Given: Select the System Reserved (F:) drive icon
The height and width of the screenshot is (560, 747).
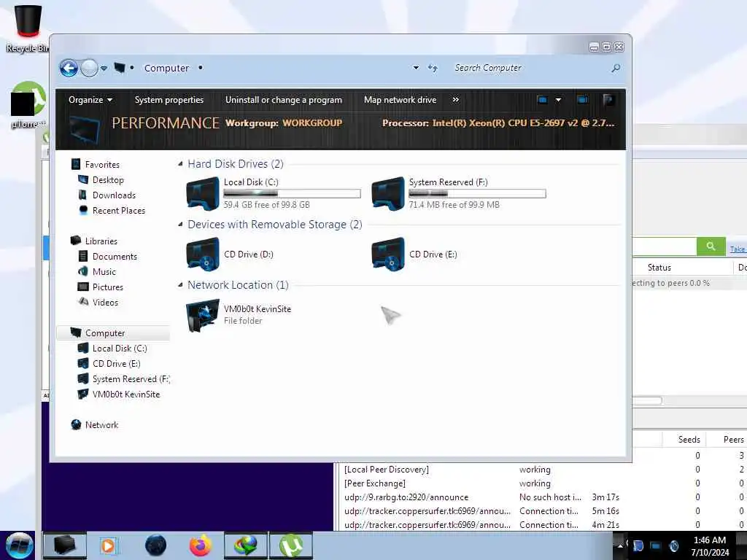Looking at the screenshot, I should click(388, 193).
